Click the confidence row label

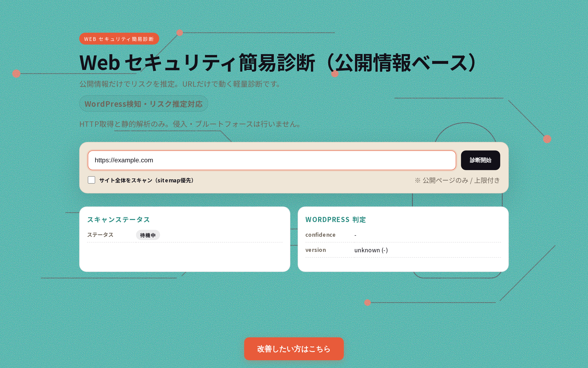pyautogui.click(x=321, y=235)
